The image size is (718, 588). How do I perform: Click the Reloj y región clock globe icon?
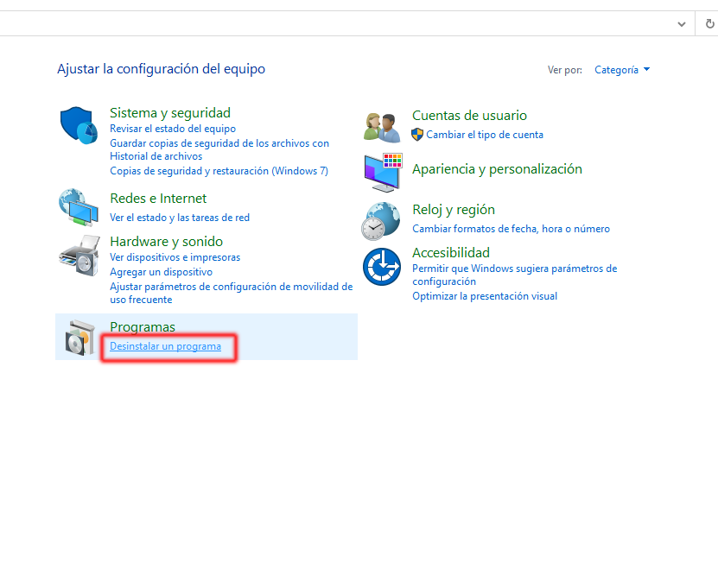(380, 222)
